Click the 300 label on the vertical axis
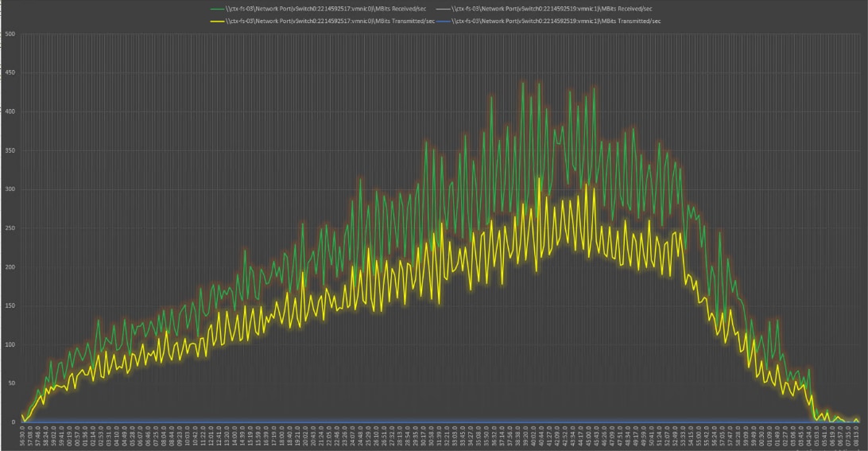 click(x=10, y=189)
